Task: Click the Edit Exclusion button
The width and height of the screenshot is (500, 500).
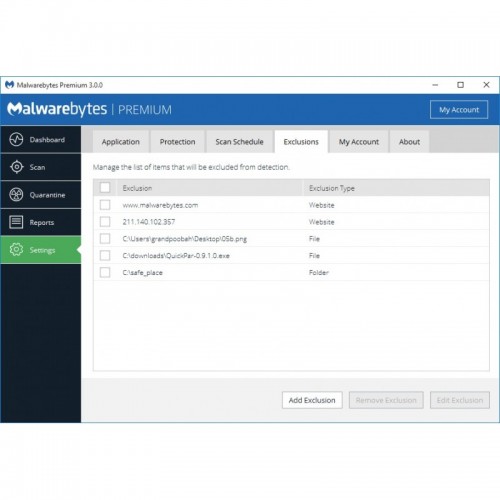Action: (x=460, y=400)
